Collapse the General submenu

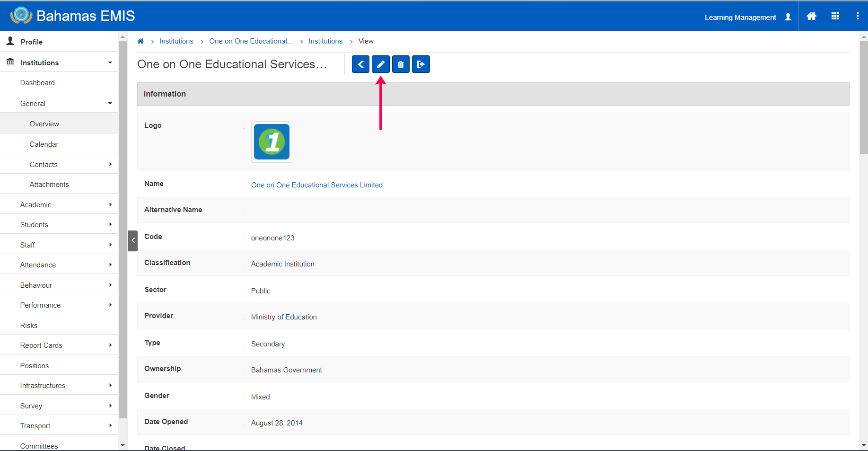pyautogui.click(x=110, y=103)
